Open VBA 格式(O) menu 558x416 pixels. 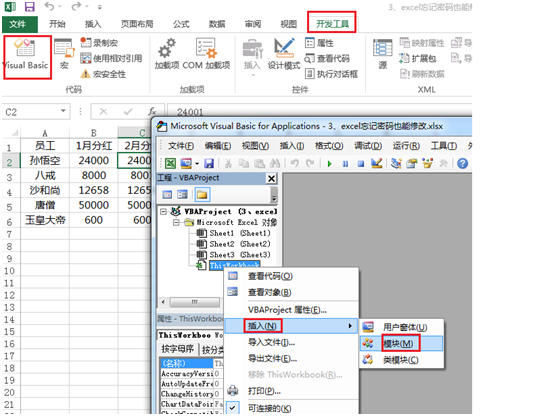point(329,146)
